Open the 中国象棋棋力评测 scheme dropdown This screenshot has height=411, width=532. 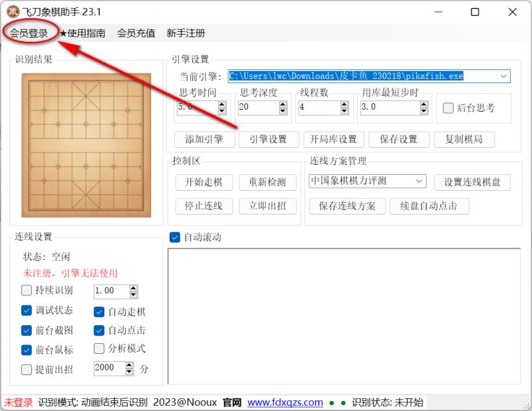(420, 181)
